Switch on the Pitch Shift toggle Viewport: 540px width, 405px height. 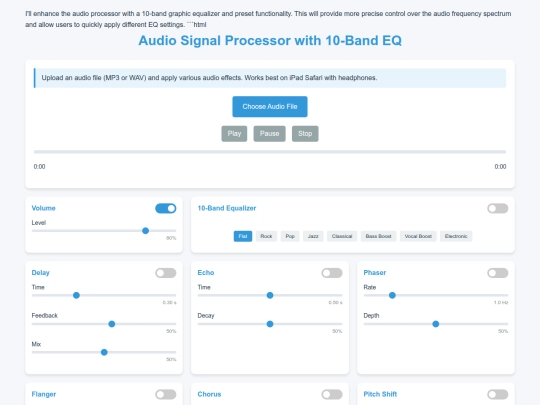point(498,394)
